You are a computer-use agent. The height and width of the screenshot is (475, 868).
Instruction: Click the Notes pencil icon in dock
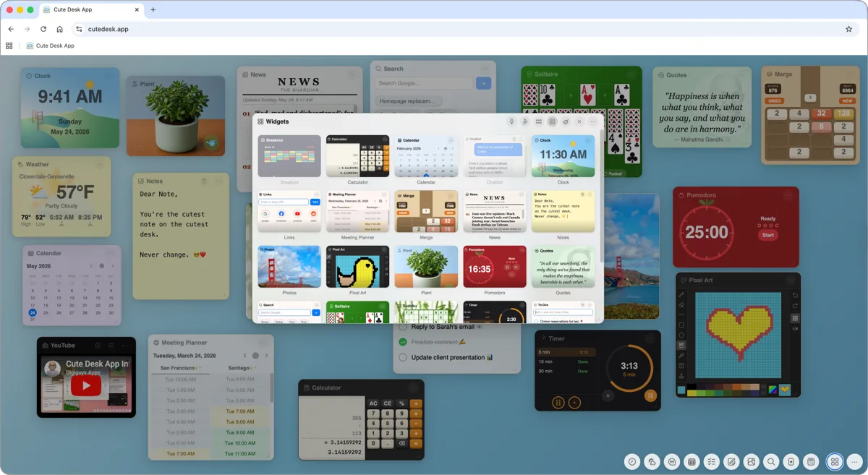731,462
